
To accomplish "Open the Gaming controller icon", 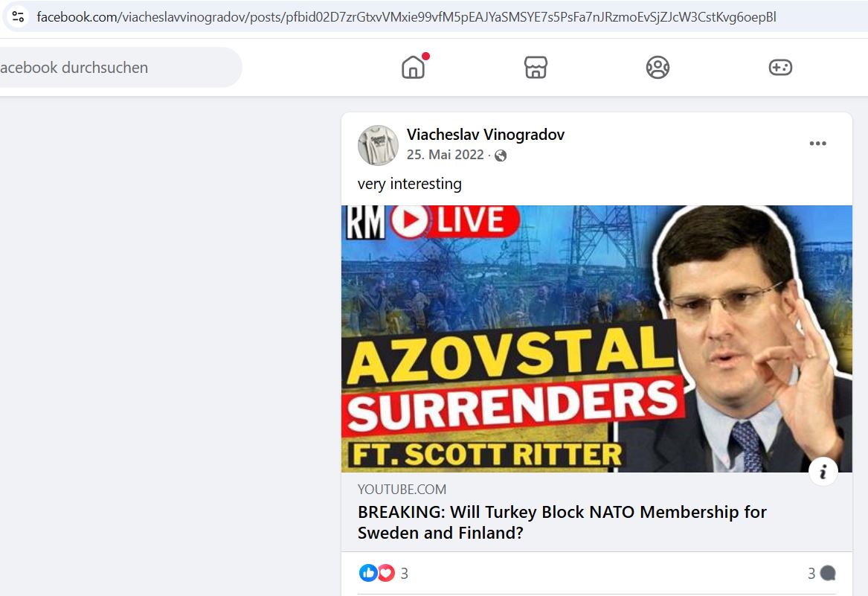I will pyautogui.click(x=780, y=68).
